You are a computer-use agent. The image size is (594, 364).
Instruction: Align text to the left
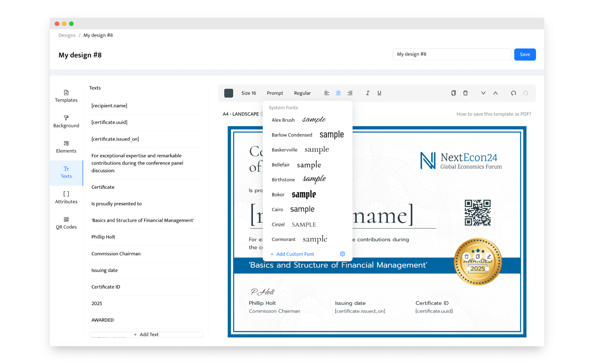(x=327, y=93)
